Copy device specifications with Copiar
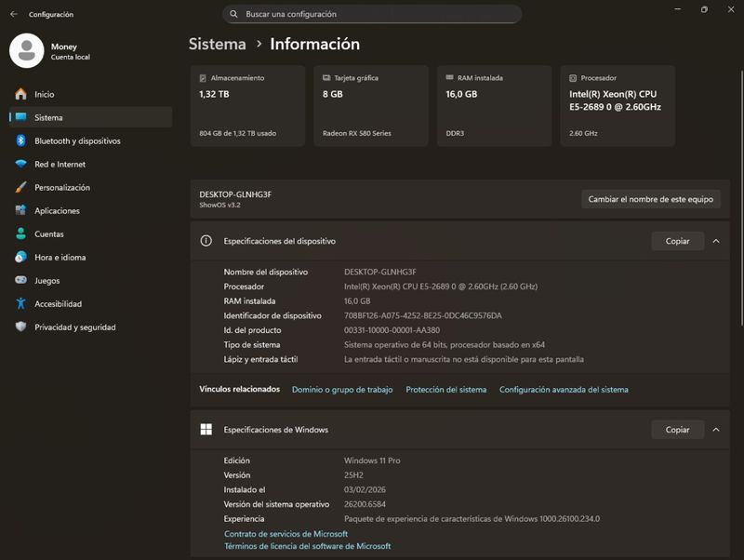744x560 pixels. coord(677,241)
